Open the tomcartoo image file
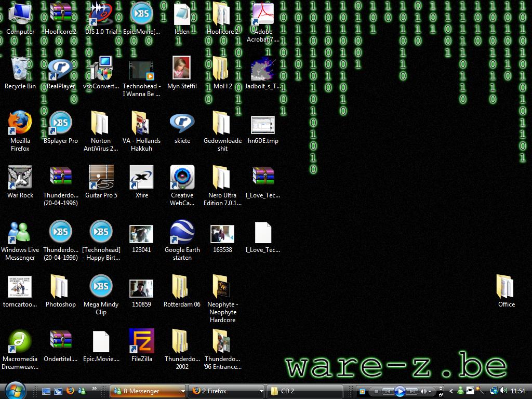This screenshot has width=532, height=399. tap(20, 291)
